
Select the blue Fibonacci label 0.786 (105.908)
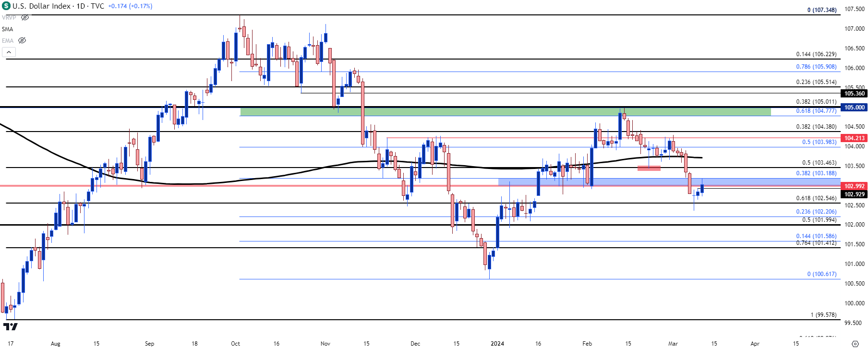816,67
